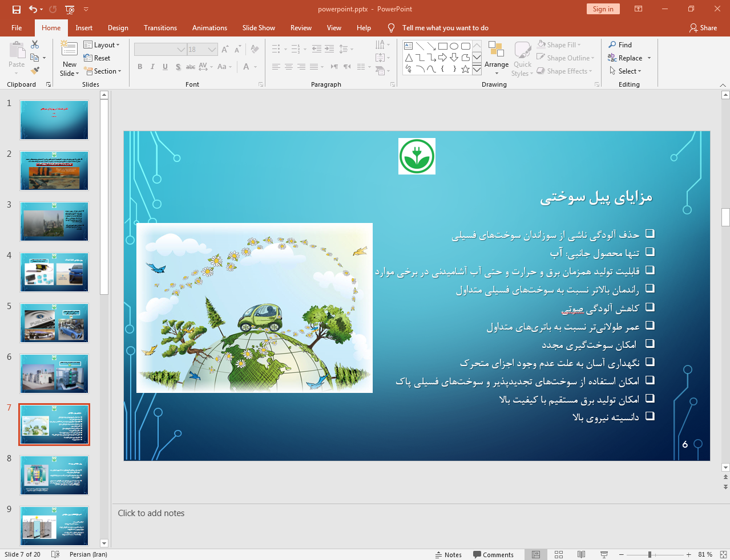Screen dimensions: 730x560
Task: Toggle the Notes pane button
Action: [448, 554]
